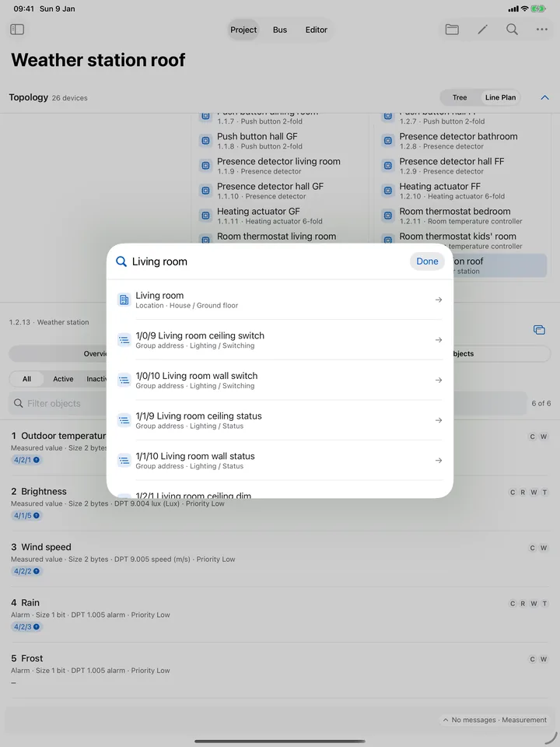Tap arrow beside 1/1/10 wall status

[439, 460]
